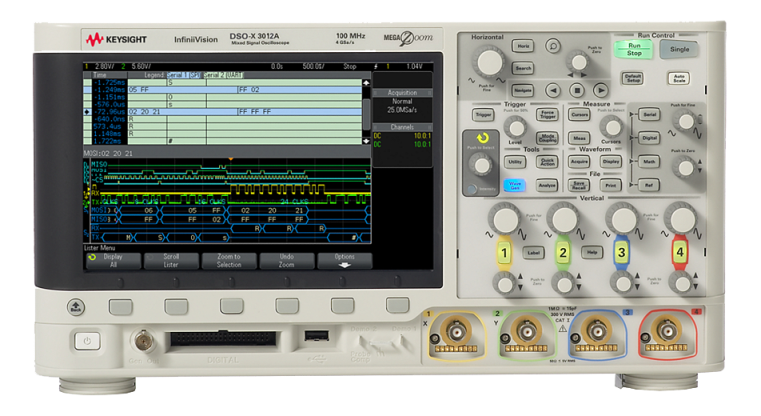Toggle the green channel 2 key
761x416 pixels.
coord(563,253)
